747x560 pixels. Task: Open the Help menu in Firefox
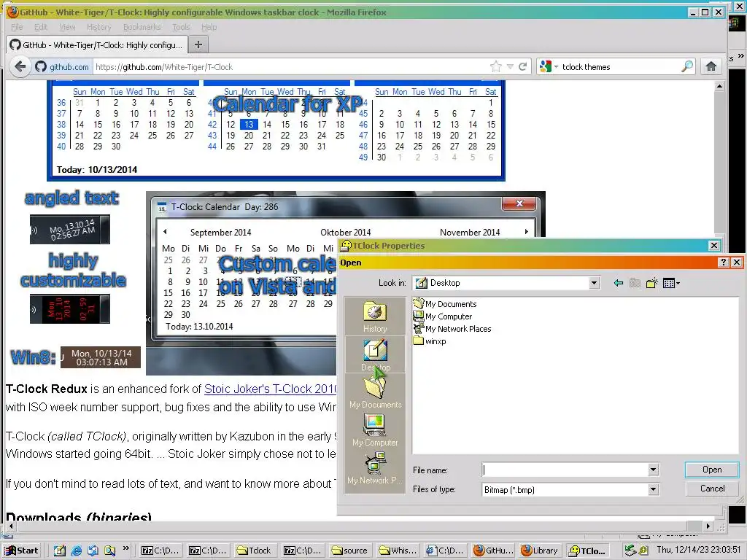[209, 27]
